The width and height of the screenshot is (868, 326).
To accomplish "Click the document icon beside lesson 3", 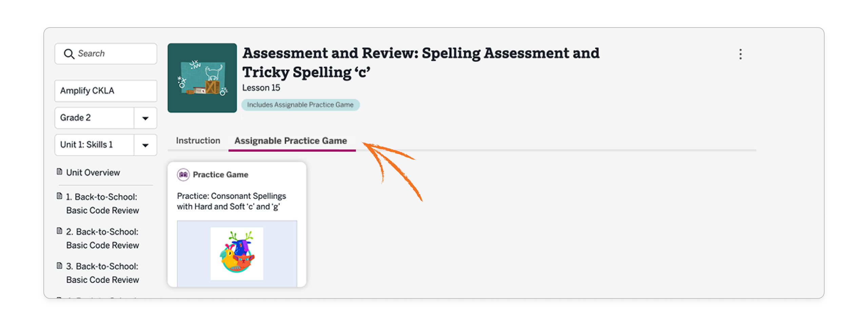I will pyautogui.click(x=60, y=266).
